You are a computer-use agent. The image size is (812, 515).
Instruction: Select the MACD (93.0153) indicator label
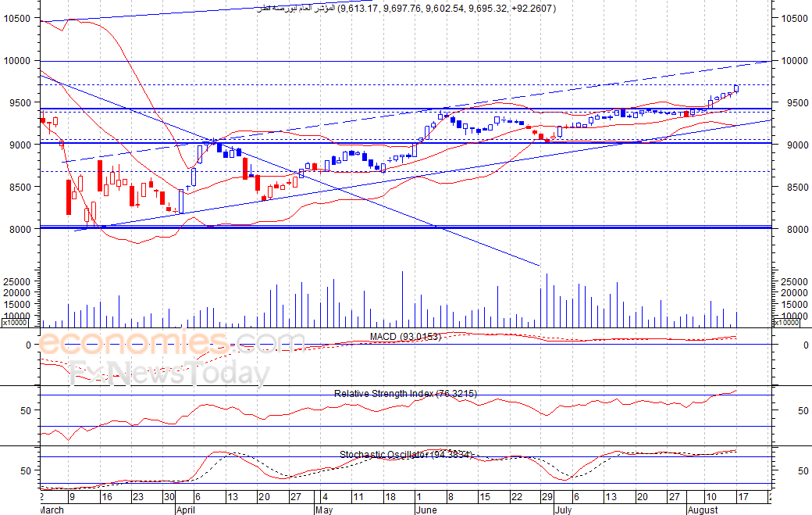(x=405, y=337)
